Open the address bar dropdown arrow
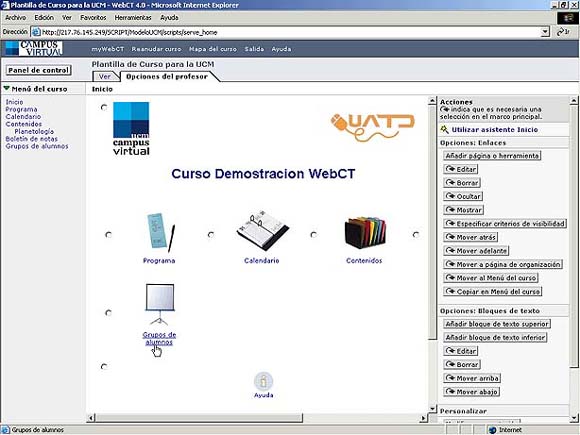Screen dimensions: 580x435 tap(545, 32)
